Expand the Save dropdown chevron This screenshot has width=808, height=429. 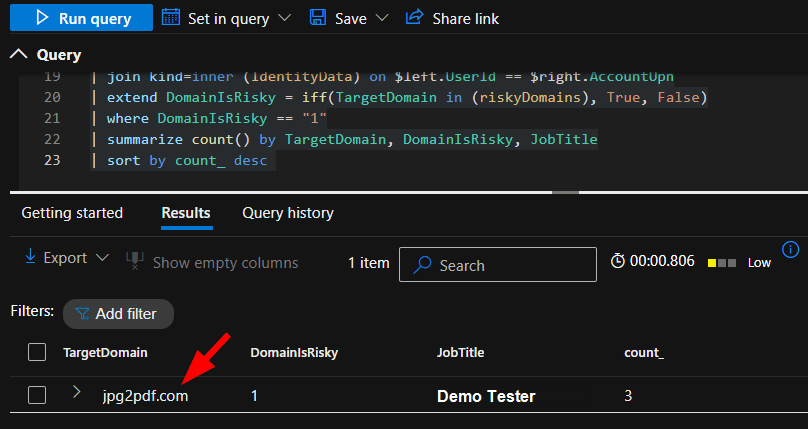(383, 18)
